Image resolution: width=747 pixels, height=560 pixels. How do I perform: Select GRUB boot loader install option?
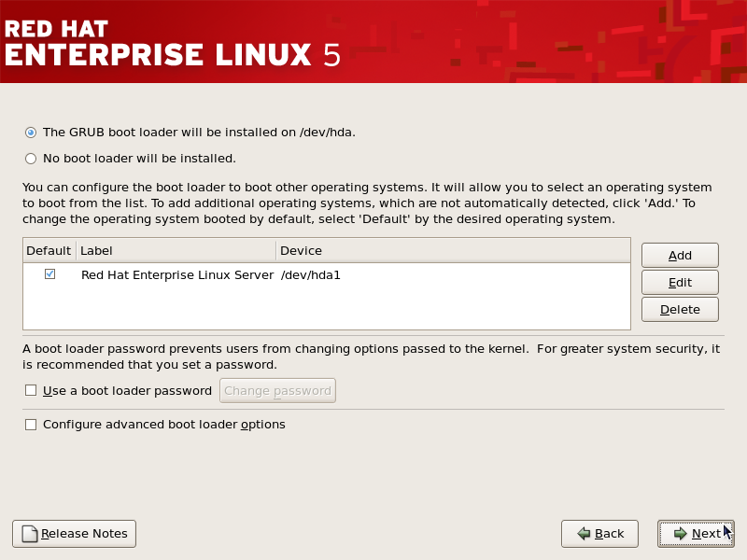(x=31, y=133)
